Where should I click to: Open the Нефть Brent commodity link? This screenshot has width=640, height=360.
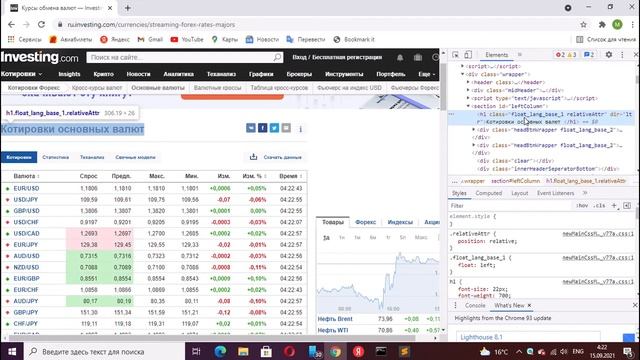point(335,319)
